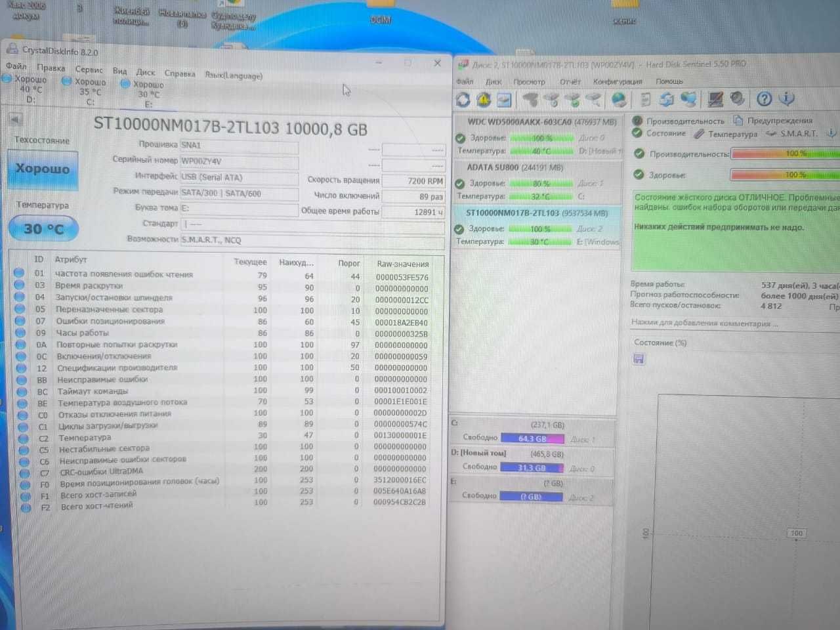This screenshot has width=840, height=630.
Task: Open the Сервис menu in CrystalDiskInfo
Action: [x=89, y=70]
